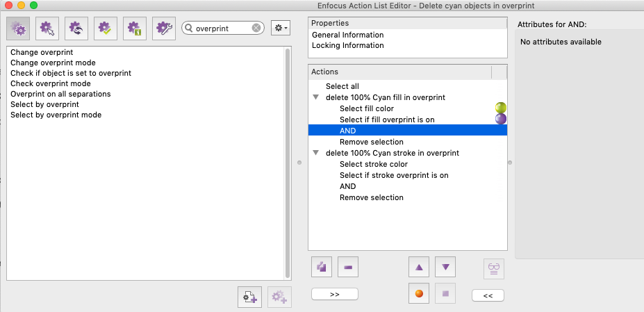This screenshot has width=644, height=312.
Task: Select Check if object is set to overprint
Action: 71,73
